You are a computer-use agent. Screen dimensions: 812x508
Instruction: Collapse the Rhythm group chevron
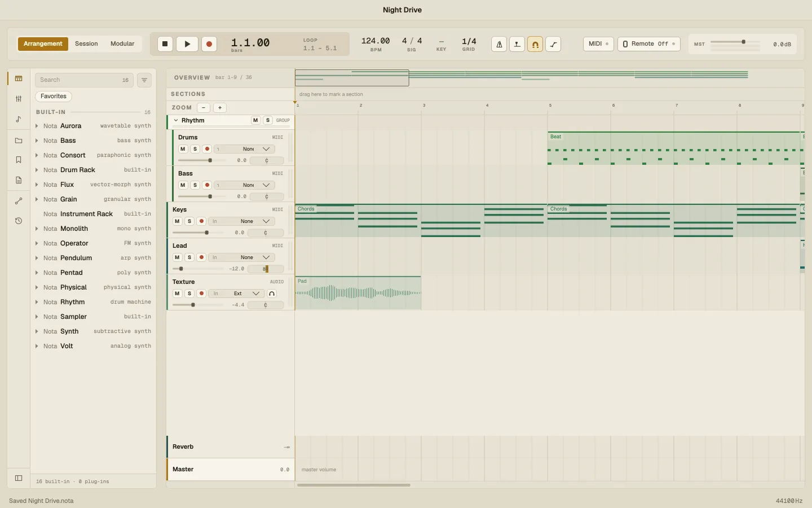point(176,120)
